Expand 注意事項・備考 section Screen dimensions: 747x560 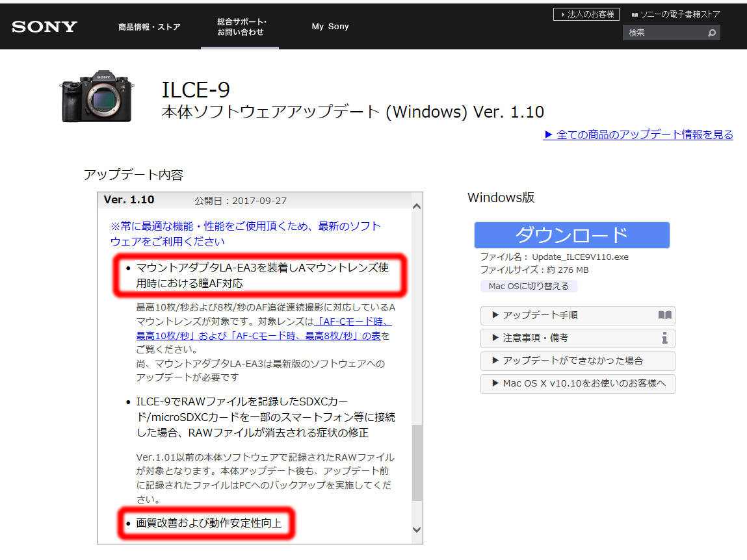(577, 338)
